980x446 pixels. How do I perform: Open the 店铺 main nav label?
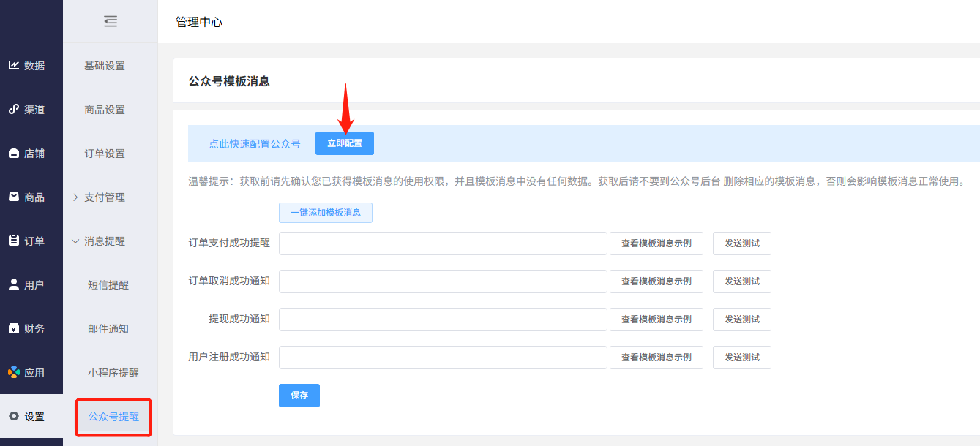click(x=34, y=154)
